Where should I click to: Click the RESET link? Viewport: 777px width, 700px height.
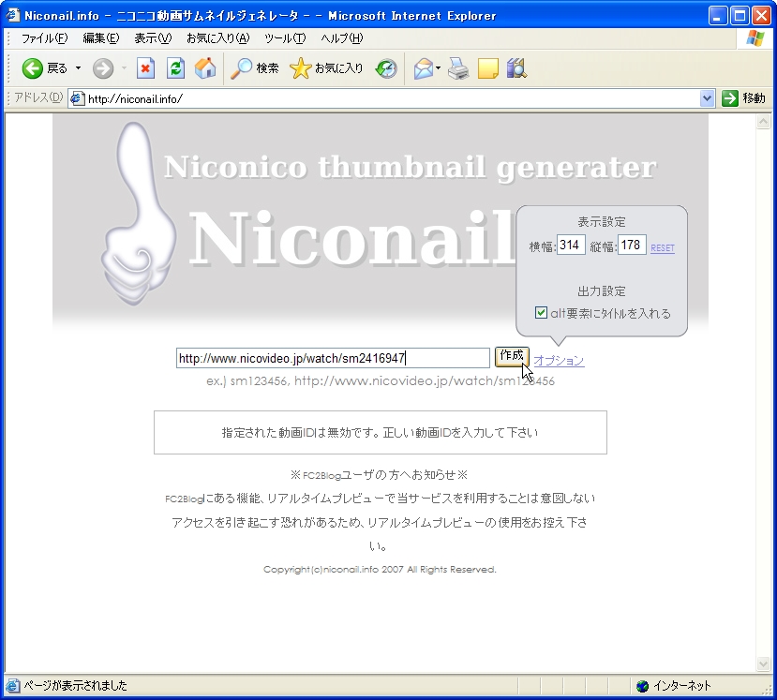pyautogui.click(x=663, y=247)
